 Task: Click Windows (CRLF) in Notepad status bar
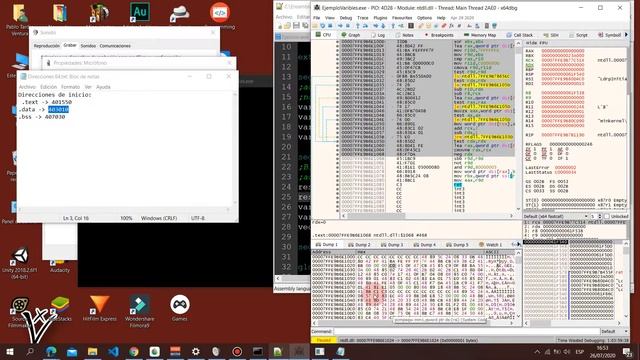click(159, 218)
